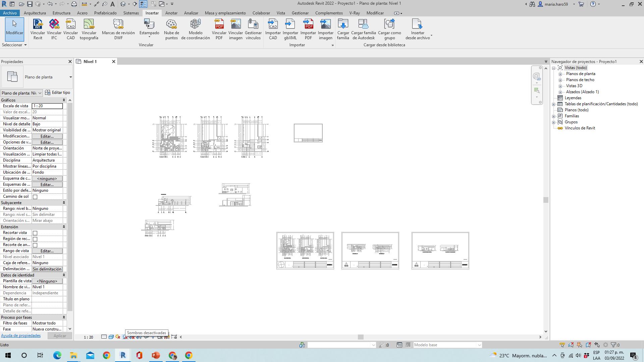Open the Plano de planta type selector dropdown

(x=70, y=77)
